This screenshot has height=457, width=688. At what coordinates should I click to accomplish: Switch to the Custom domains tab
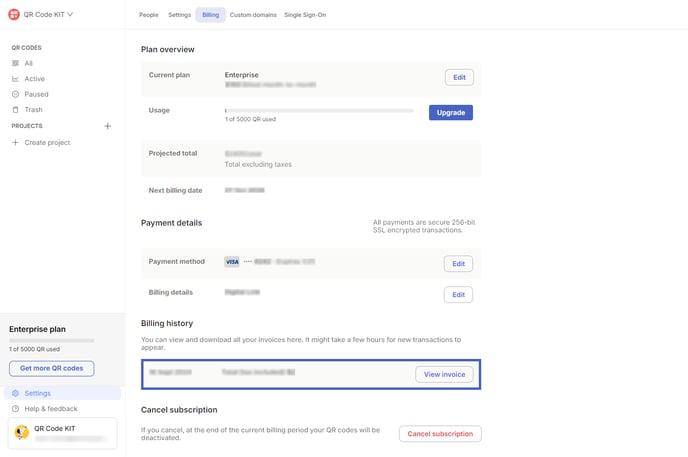coord(254,15)
